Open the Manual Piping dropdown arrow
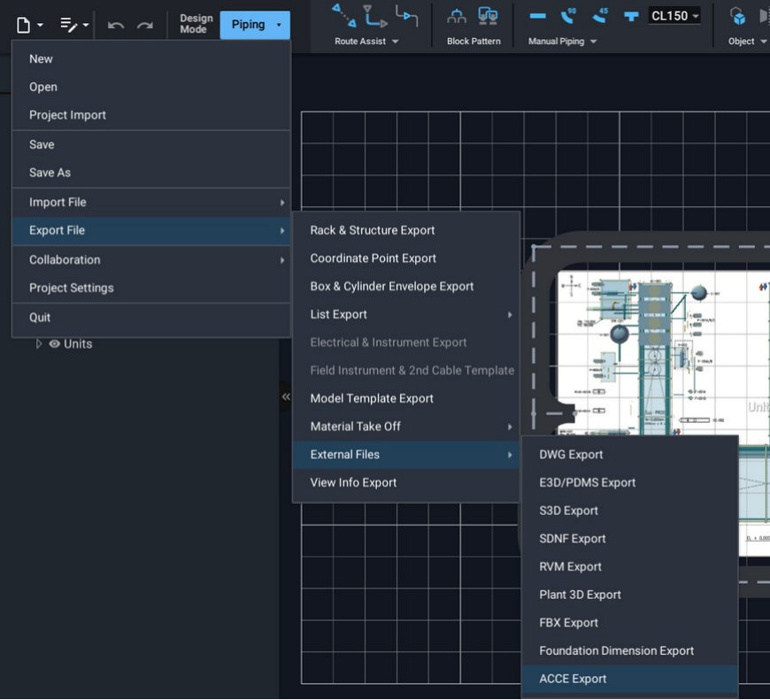770x700 pixels. tap(593, 42)
